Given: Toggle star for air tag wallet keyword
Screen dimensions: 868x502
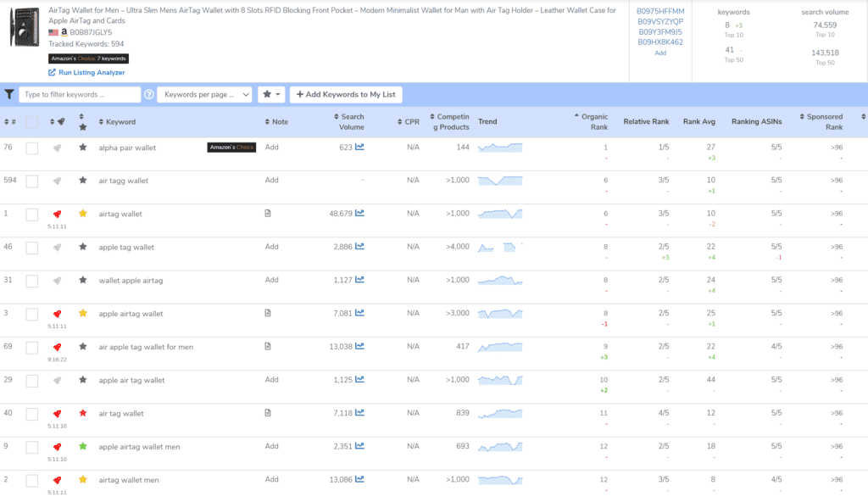Looking at the screenshot, I should (x=83, y=413).
